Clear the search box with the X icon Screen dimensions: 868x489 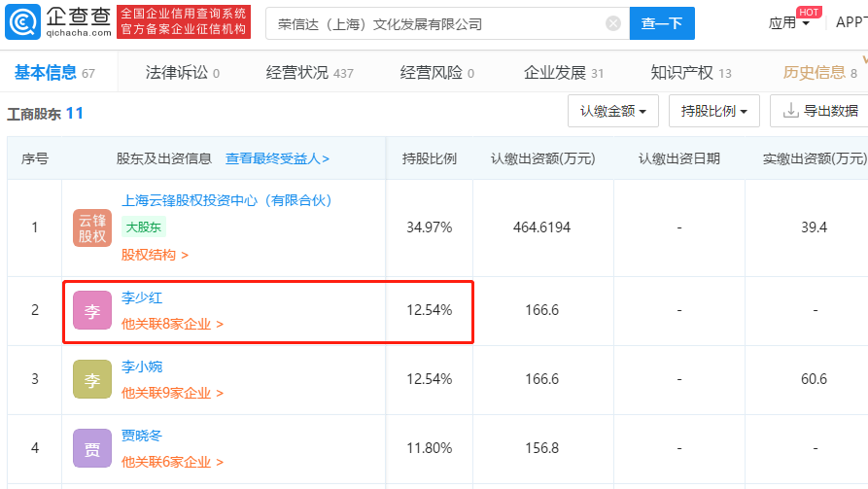[x=612, y=23]
